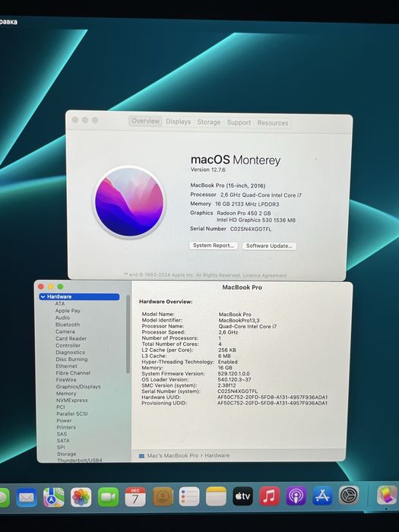The width and height of the screenshot is (399, 532).
Task: Click the Hardware UUID value
Action: [x=272, y=397]
